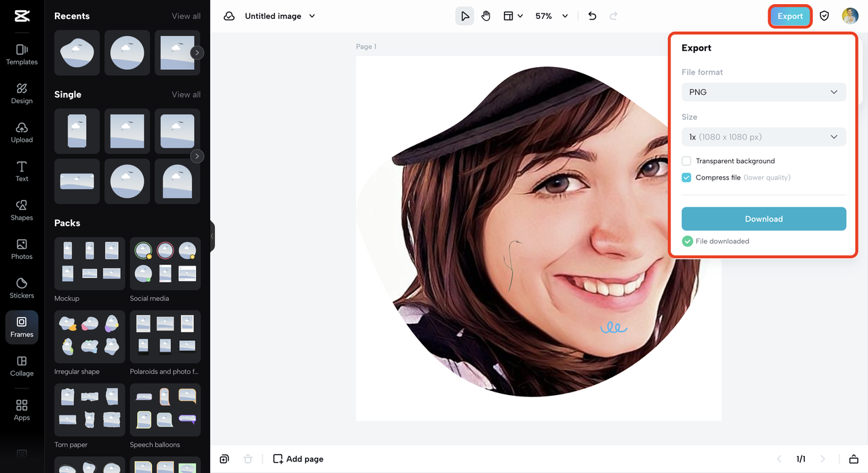Go to next page arrow
Image resolution: width=868 pixels, height=473 pixels.
click(x=823, y=459)
